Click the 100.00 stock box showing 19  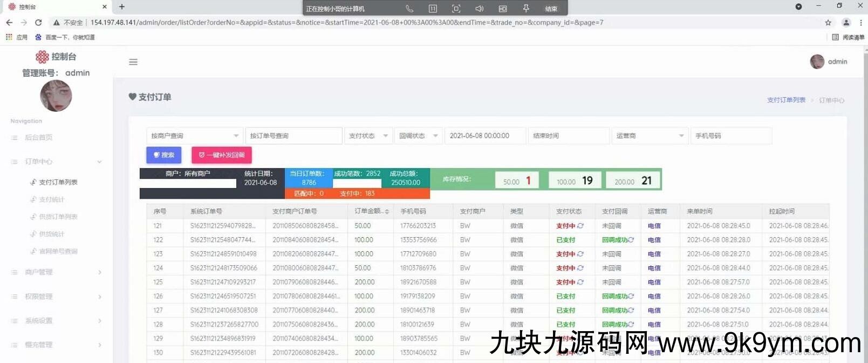(x=575, y=180)
